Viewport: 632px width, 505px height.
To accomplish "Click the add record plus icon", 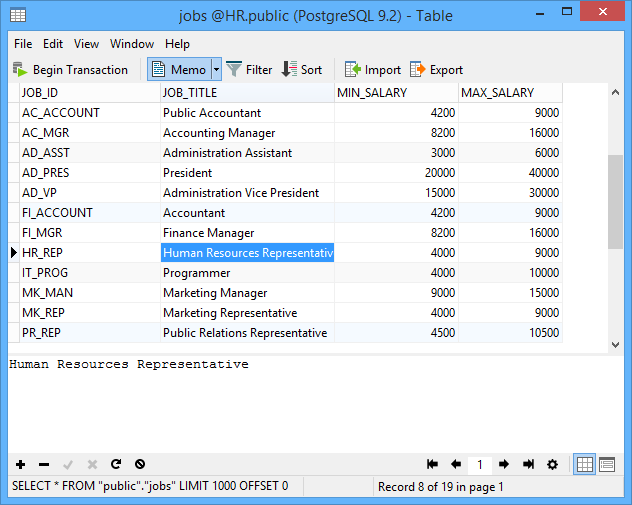I will (20, 464).
